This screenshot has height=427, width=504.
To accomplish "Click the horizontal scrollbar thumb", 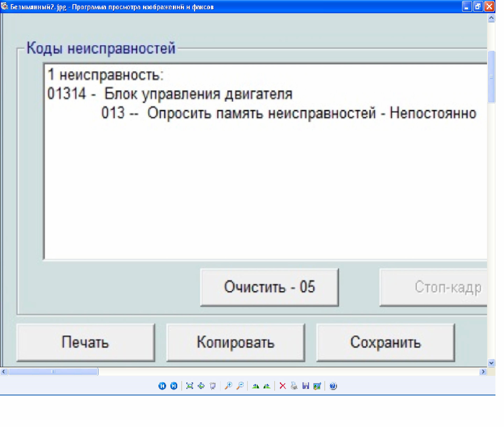I will tap(53, 372).
